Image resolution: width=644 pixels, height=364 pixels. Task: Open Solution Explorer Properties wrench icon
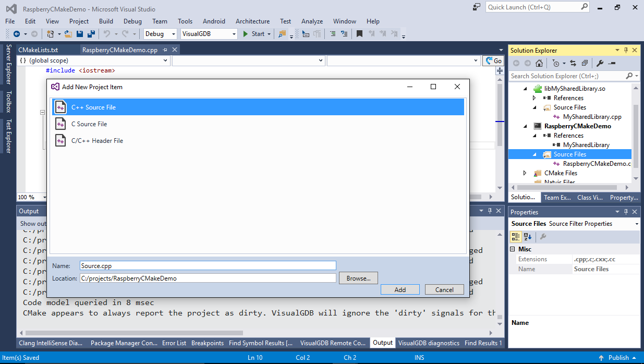click(x=600, y=63)
